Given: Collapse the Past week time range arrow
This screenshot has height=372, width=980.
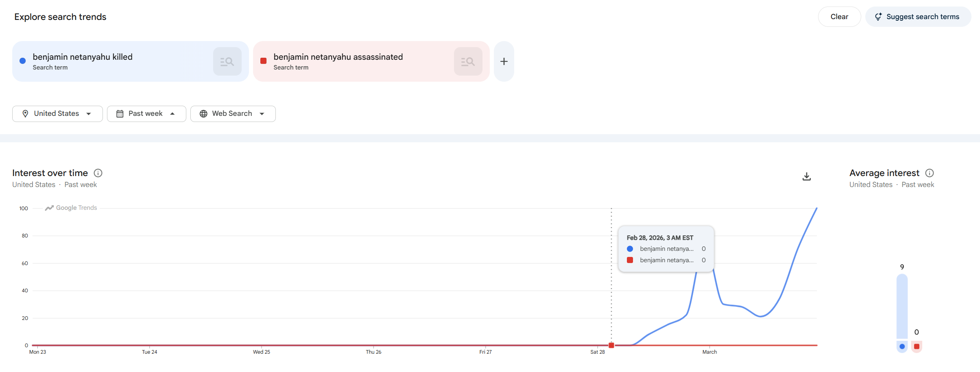Looking at the screenshot, I should pyautogui.click(x=172, y=114).
